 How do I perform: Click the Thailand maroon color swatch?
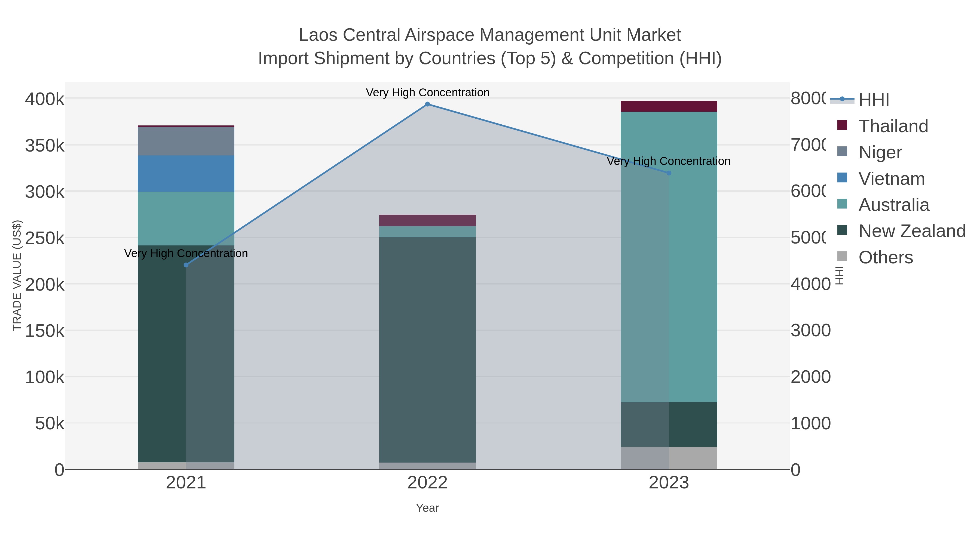point(842,125)
